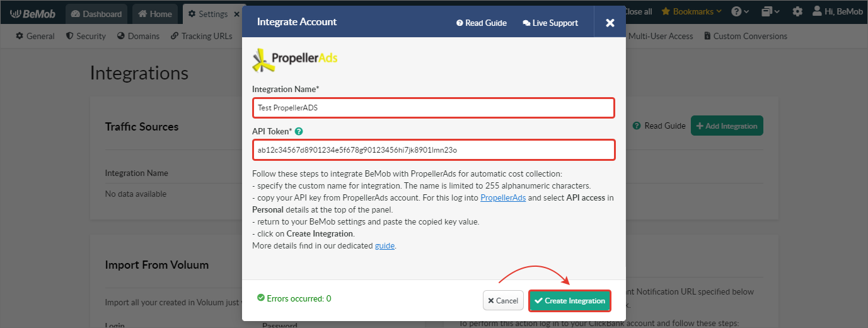868x328 pixels.
Task: Close the Integrate Account dialog with X
Action: [x=610, y=23]
